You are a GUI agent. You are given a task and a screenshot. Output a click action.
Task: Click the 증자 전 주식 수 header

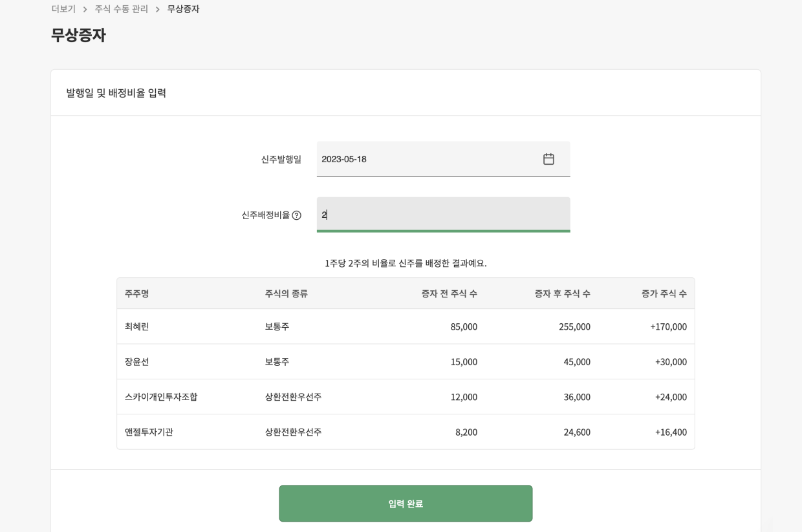pos(449,293)
